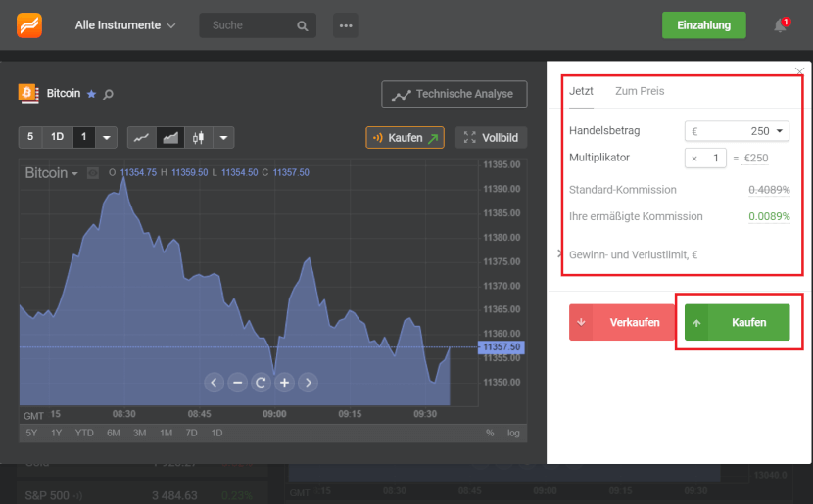The image size is (813, 504).
Task: Click the orange Kaufen signal button
Action: point(405,138)
